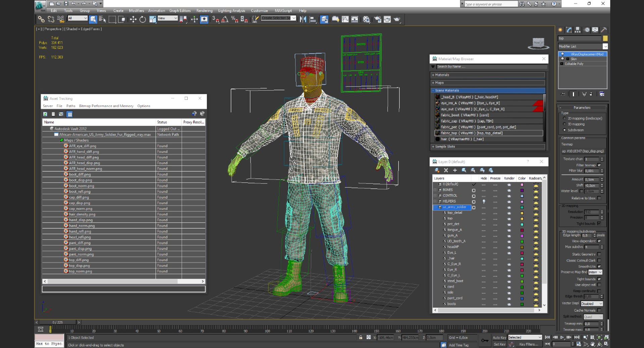Toggle the 3D Snaps button
This screenshot has height=348, width=644.
coord(215,19)
